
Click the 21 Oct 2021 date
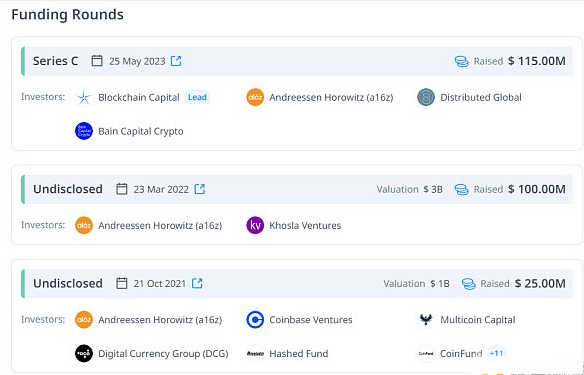point(160,284)
